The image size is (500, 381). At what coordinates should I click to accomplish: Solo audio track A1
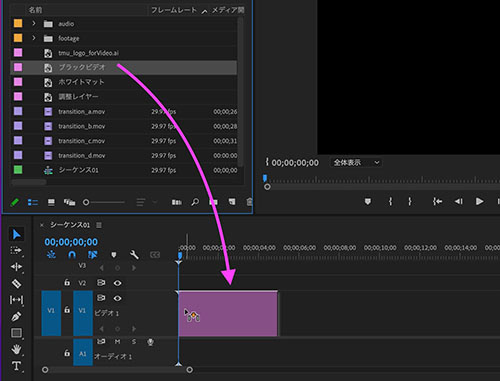(134, 342)
